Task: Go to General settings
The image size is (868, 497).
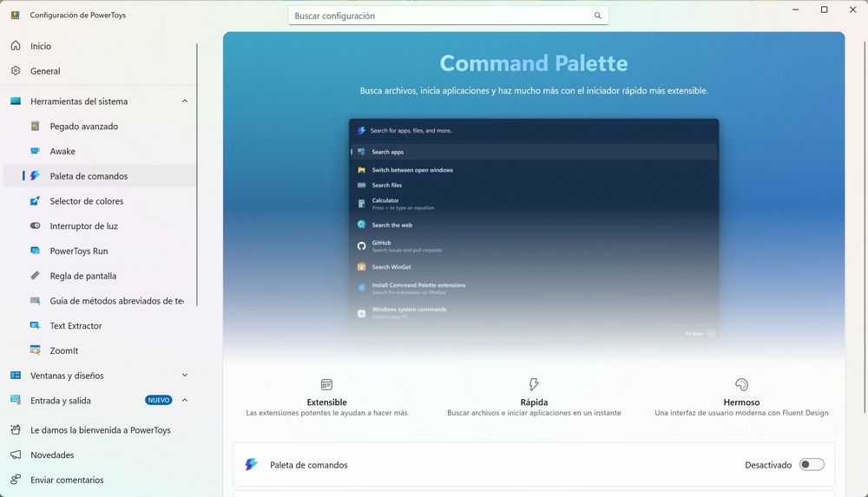Action: pos(45,71)
